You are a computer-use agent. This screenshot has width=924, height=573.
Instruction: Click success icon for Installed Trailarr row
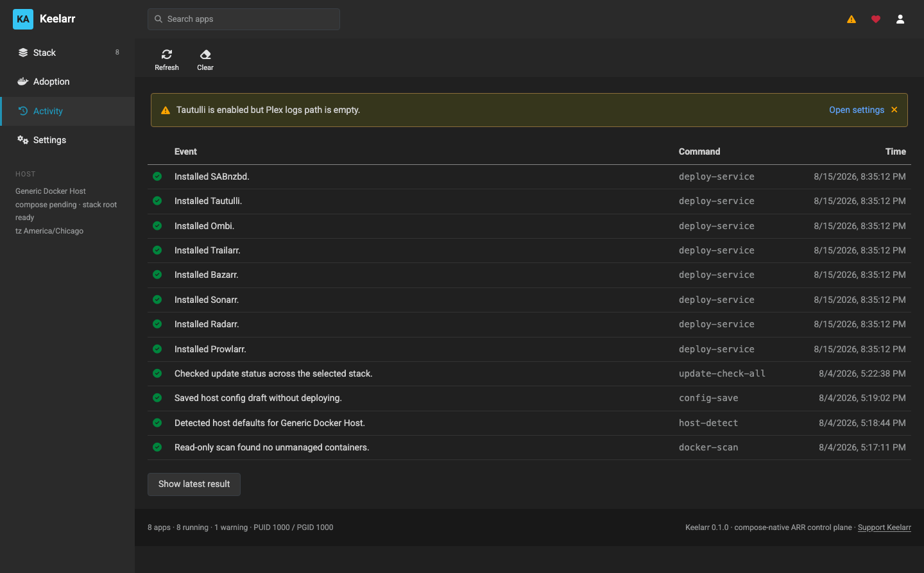[x=157, y=250]
